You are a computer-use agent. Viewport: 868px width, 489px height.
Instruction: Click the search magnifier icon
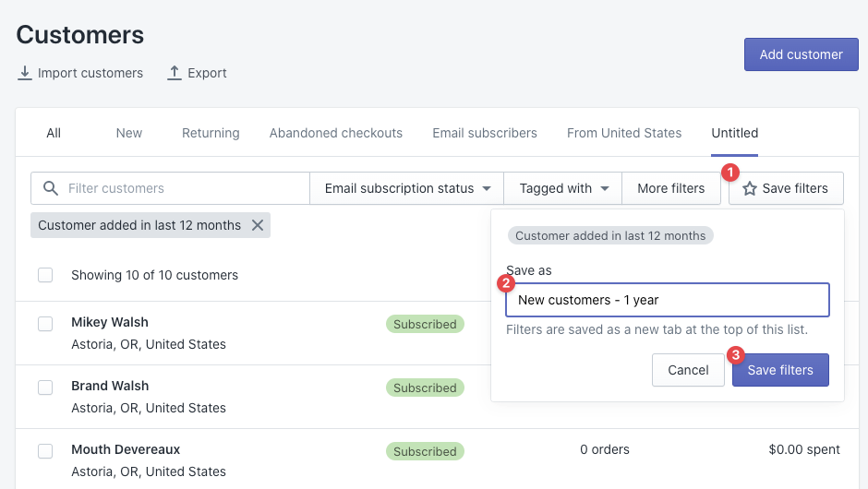[50, 188]
